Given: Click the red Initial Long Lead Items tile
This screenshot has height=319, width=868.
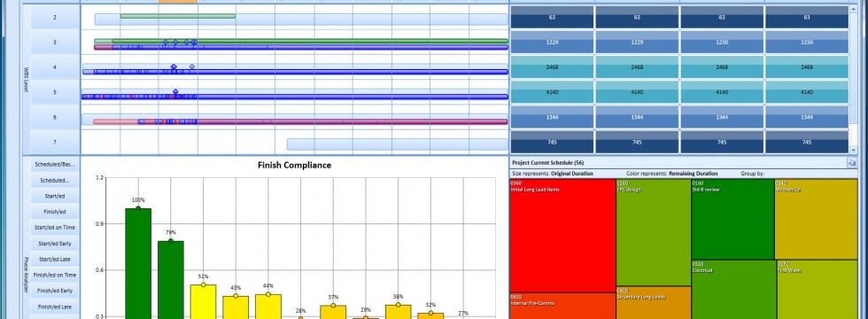Looking at the screenshot, I should coord(562,236).
